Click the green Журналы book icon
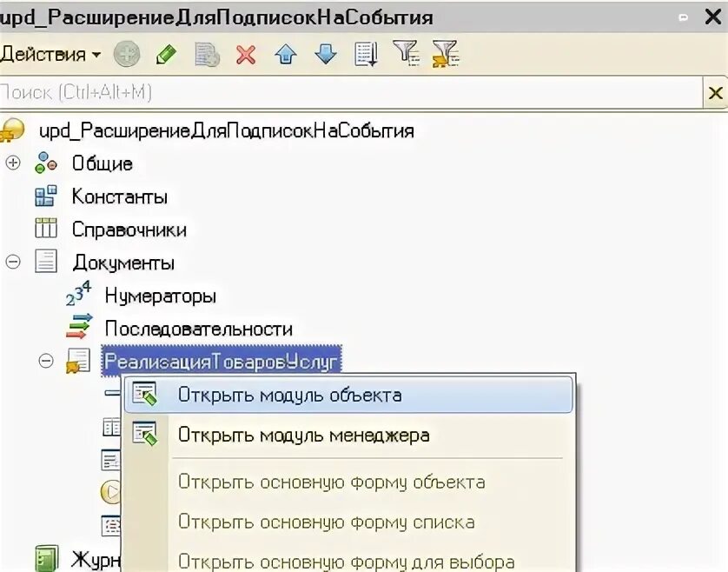 pyautogui.click(x=47, y=558)
